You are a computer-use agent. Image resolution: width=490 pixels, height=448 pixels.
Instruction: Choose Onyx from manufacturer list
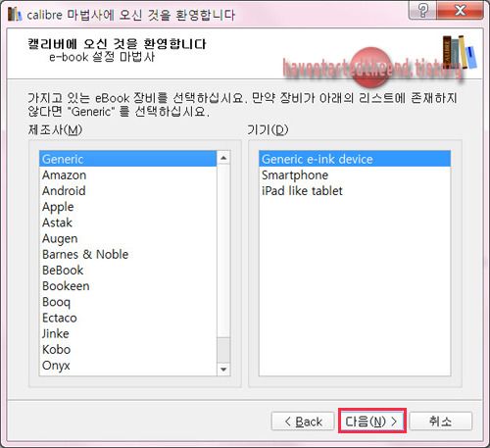(x=127, y=366)
